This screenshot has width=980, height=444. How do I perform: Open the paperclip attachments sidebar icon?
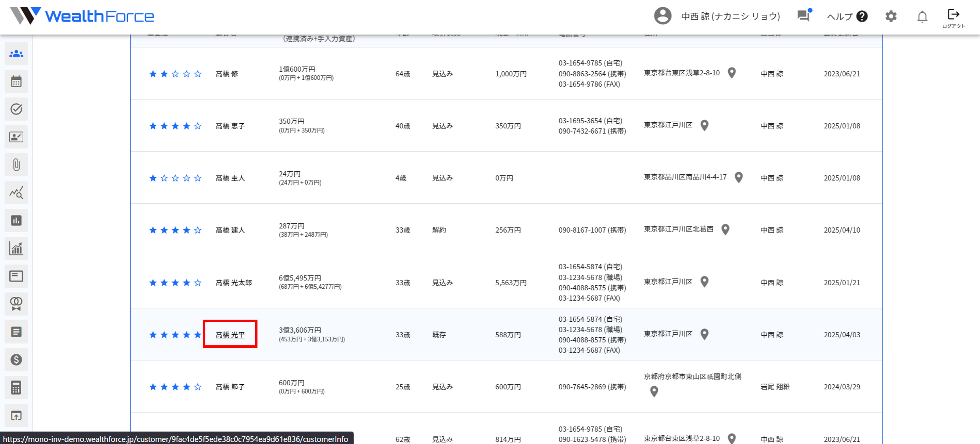point(16,165)
